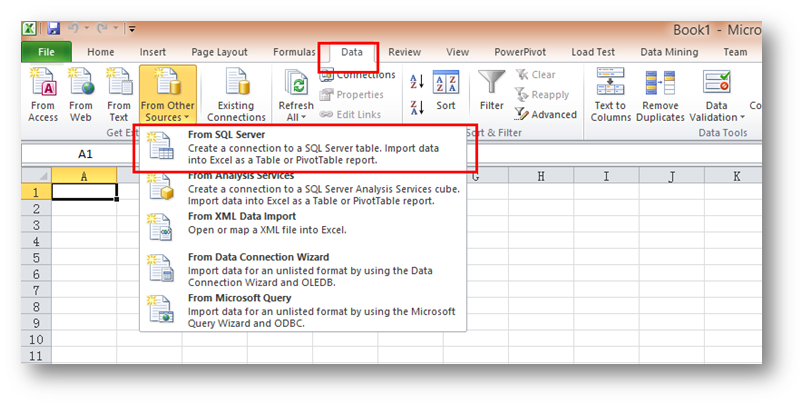Open Customize Quick Access Toolbar dropdown

coord(132,29)
